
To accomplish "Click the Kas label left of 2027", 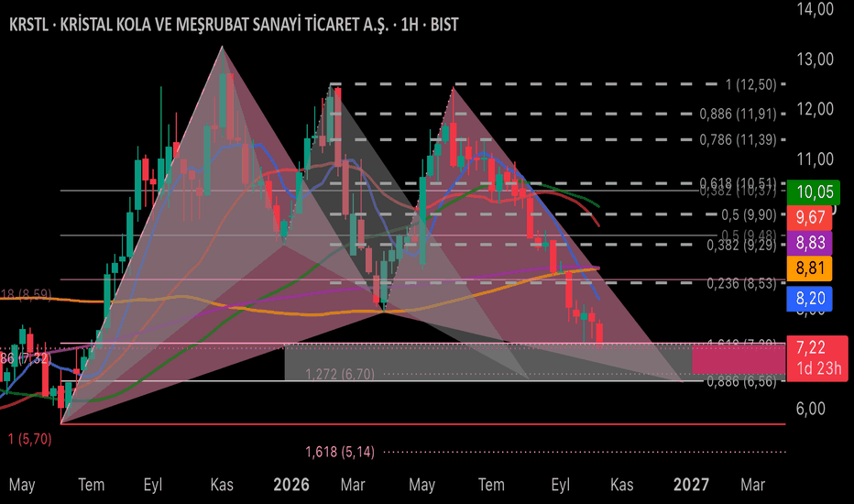I will [622, 485].
